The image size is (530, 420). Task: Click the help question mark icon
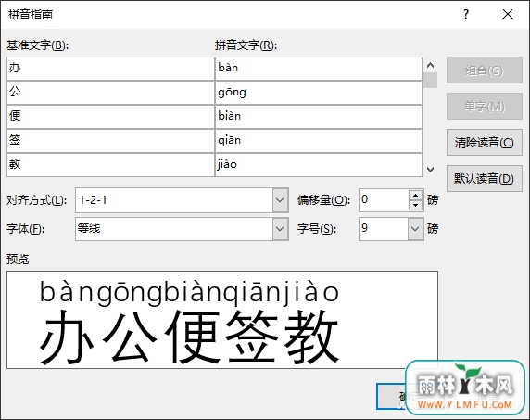466,14
